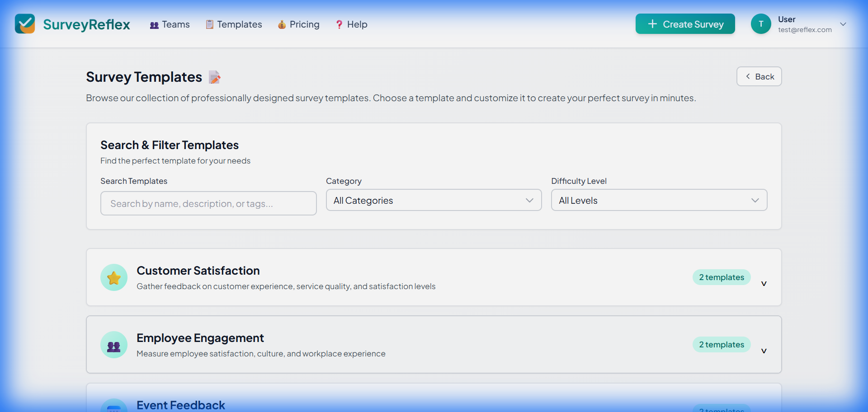Click the Back button
The height and width of the screenshot is (412, 868).
[x=759, y=76]
